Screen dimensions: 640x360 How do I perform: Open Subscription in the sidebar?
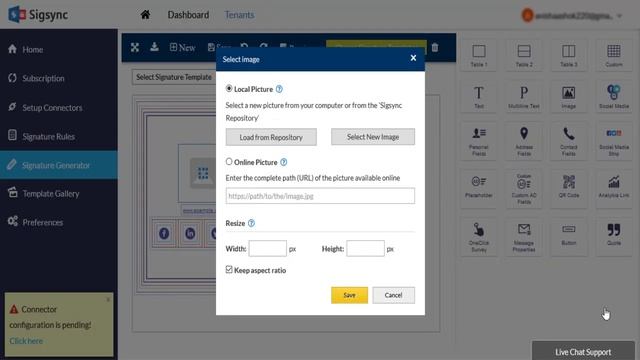coord(59,78)
